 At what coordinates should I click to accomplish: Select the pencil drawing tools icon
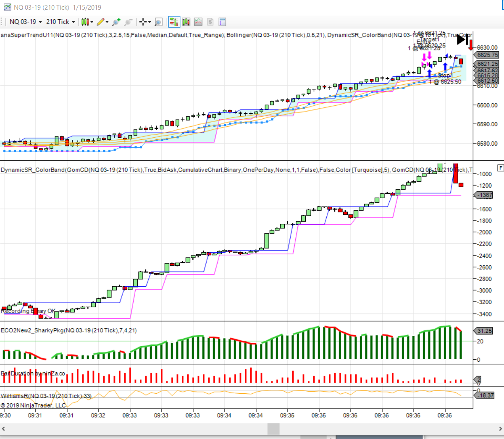tap(100, 22)
